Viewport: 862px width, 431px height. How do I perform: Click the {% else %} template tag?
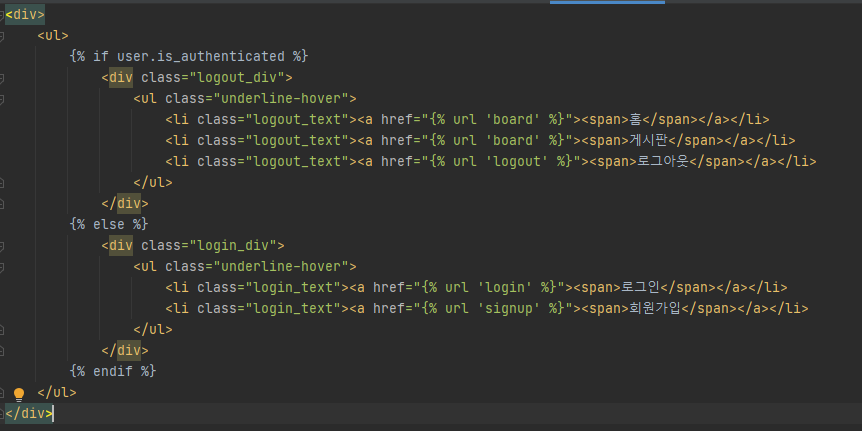tap(109, 225)
